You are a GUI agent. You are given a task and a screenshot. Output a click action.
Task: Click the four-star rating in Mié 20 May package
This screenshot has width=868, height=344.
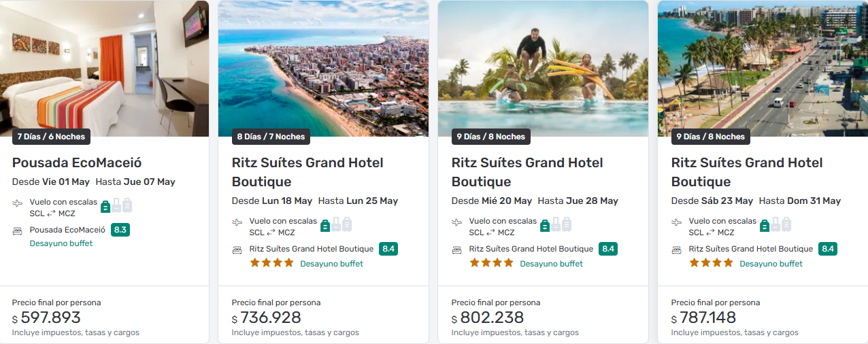(x=491, y=263)
